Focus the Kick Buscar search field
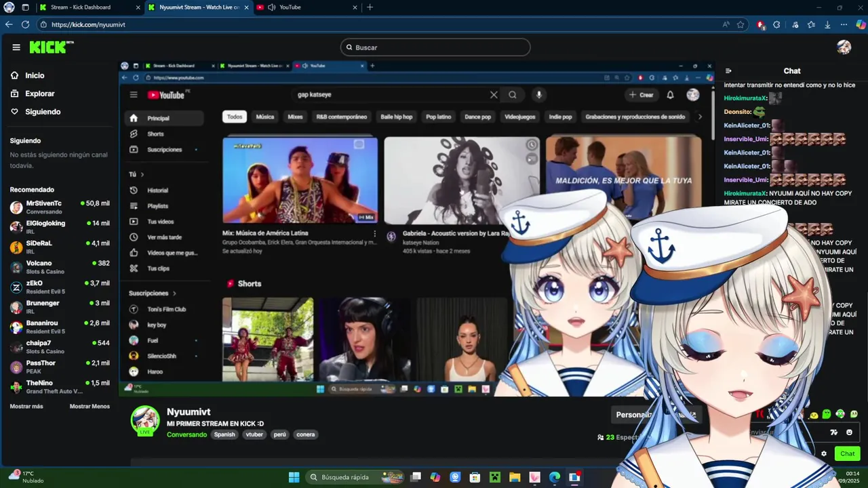 [x=435, y=47]
